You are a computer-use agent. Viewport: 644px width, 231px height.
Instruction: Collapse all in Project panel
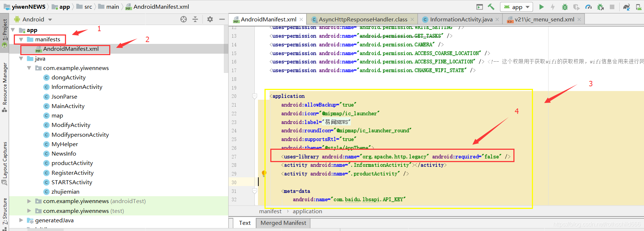click(x=195, y=20)
